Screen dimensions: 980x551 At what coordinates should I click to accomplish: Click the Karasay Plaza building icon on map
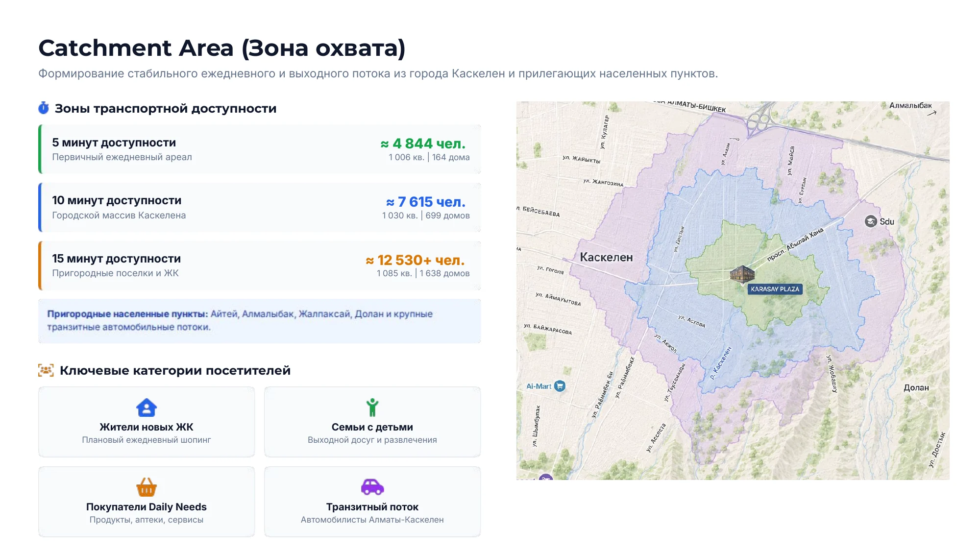point(742,274)
